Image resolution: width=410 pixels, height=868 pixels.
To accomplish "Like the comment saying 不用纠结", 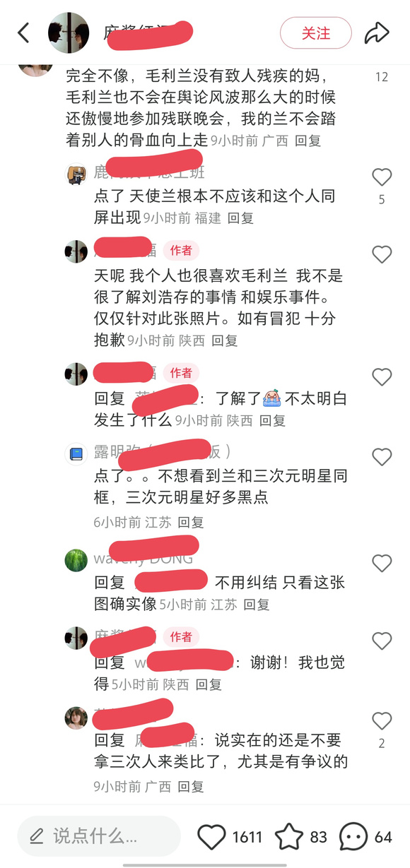I will pyautogui.click(x=382, y=563).
